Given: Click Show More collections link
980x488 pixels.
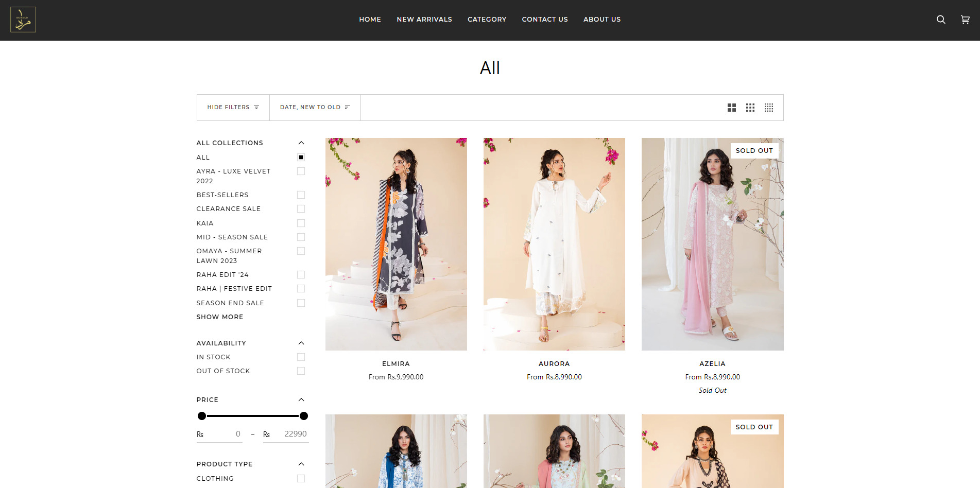Looking at the screenshot, I should coord(220,317).
